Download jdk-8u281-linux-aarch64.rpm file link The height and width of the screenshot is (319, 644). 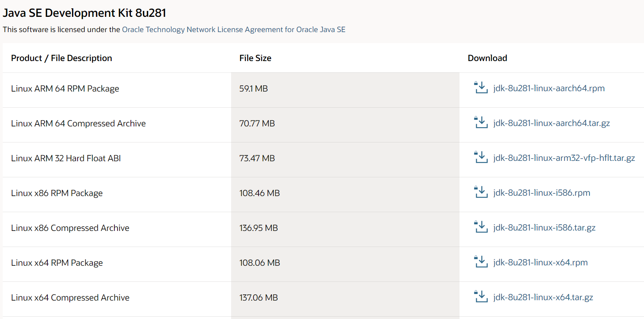[x=549, y=88]
